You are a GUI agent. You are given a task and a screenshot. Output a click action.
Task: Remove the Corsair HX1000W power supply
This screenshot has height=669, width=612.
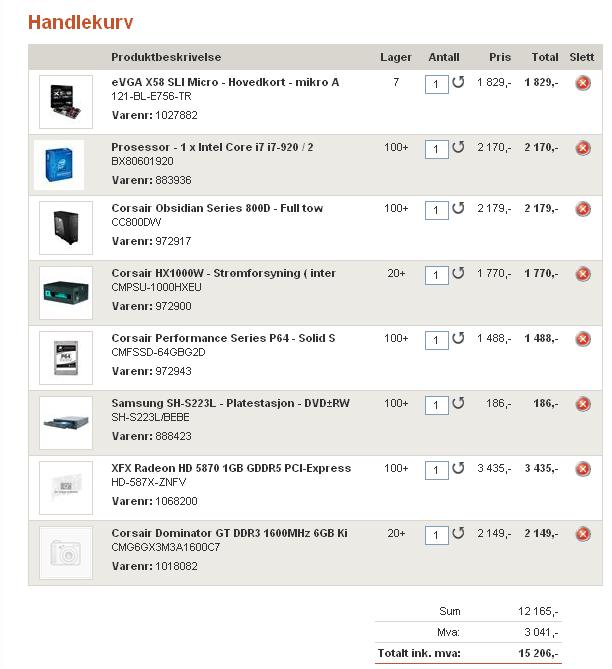pos(583,274)
